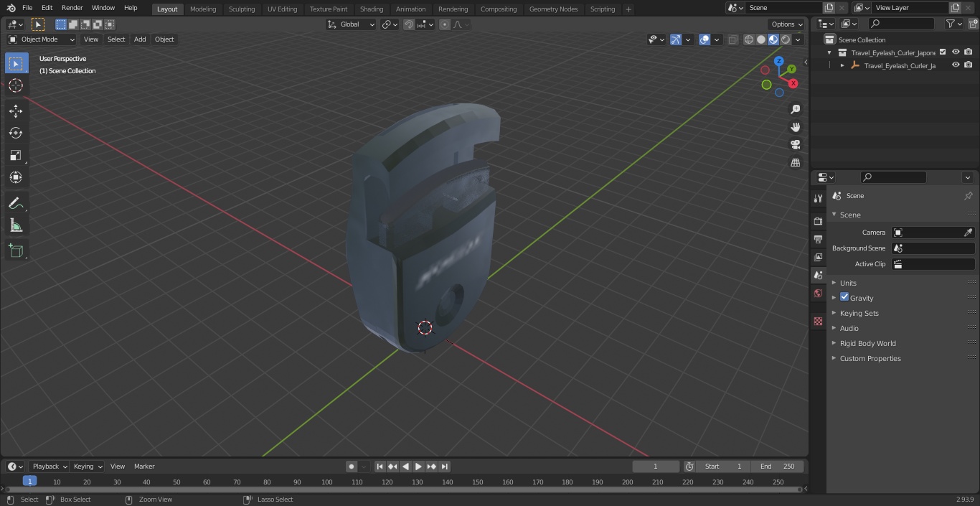Open the Add menu in viewport header

[140, 39]
